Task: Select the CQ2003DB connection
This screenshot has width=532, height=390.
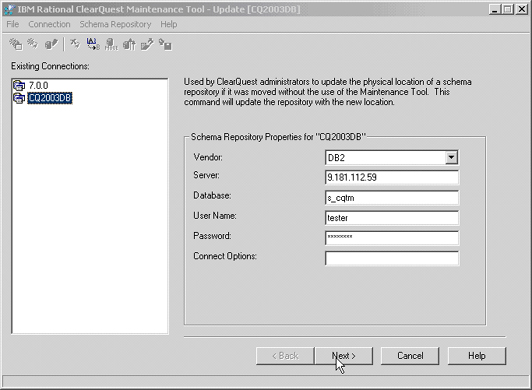Action: [x=50, y=98]
